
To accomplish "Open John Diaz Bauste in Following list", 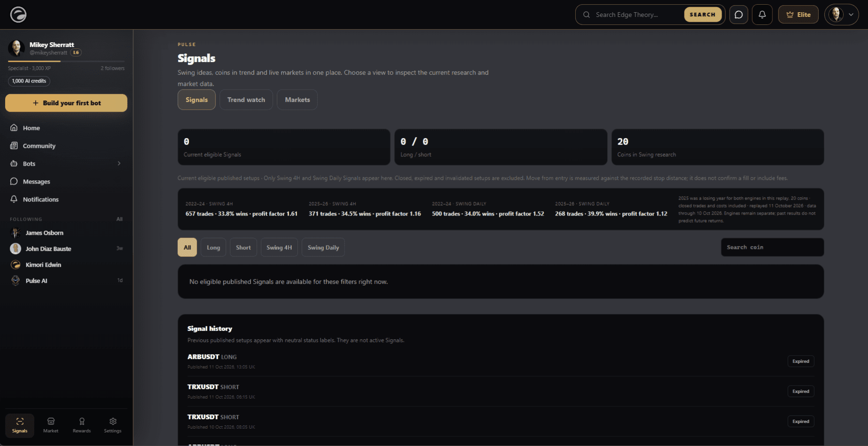I will click(66, 248).
